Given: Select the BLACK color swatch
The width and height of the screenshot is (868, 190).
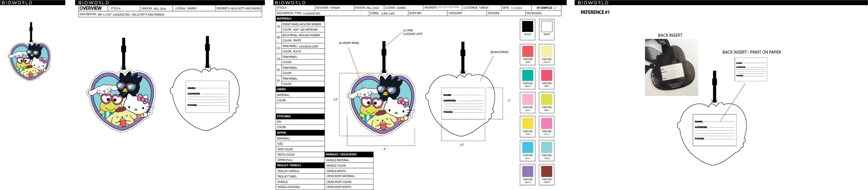Looking at the screenshot, I should [x=527, y=26].
